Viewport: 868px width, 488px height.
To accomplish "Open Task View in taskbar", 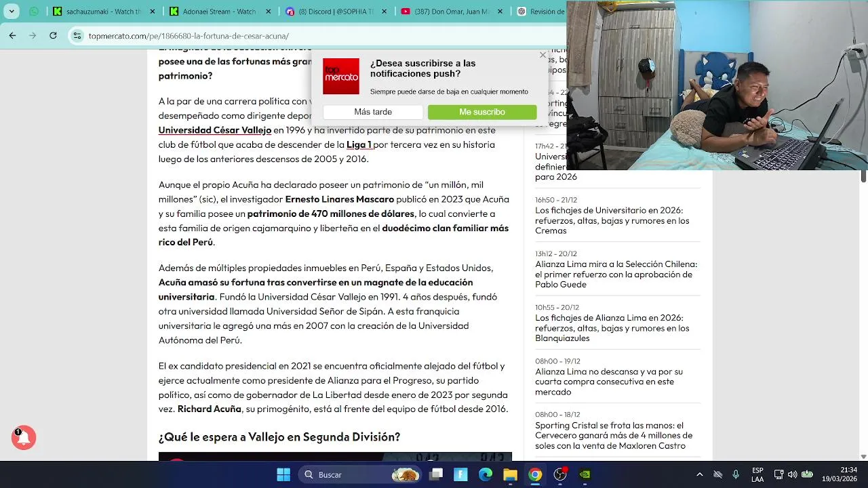I will pos(436,474).
